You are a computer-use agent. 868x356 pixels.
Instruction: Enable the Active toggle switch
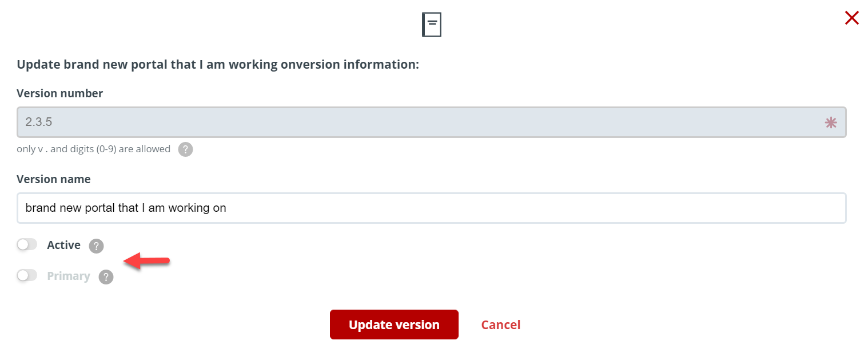click(27, 245)
